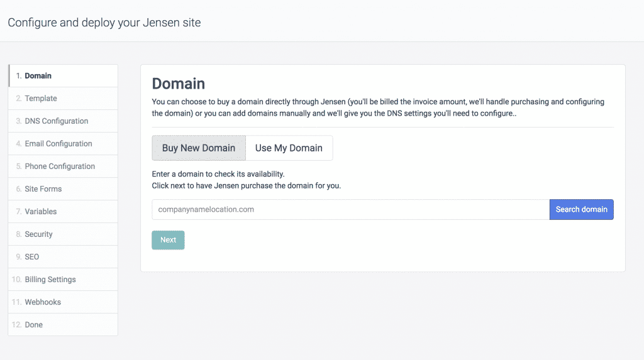
Task: Click the page title about Jensen site
Action: click(x=104, y=23)
